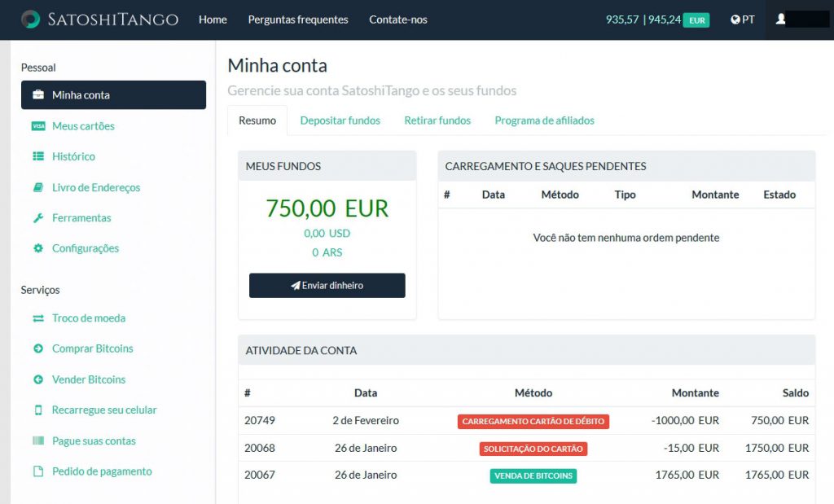Open the EUR currency selector
The width and height of the screenshot is (834, 504).
pyautogui.click(x=696, y=19)
